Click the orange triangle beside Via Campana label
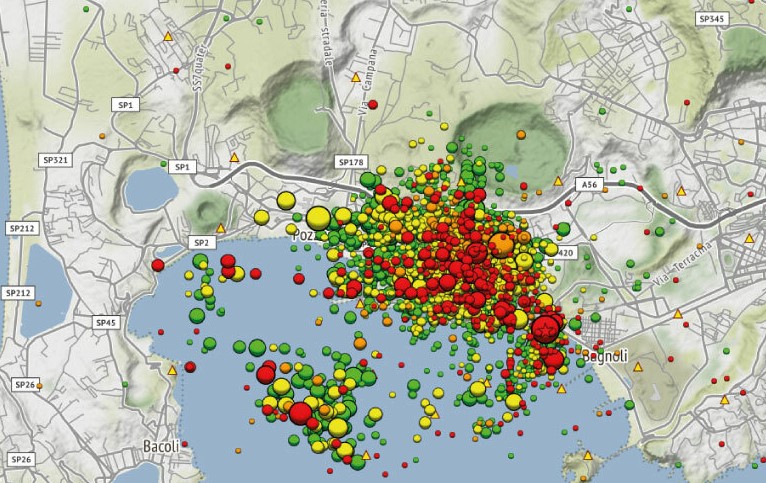Screen dimensions: 766x483 coord(355,76)
